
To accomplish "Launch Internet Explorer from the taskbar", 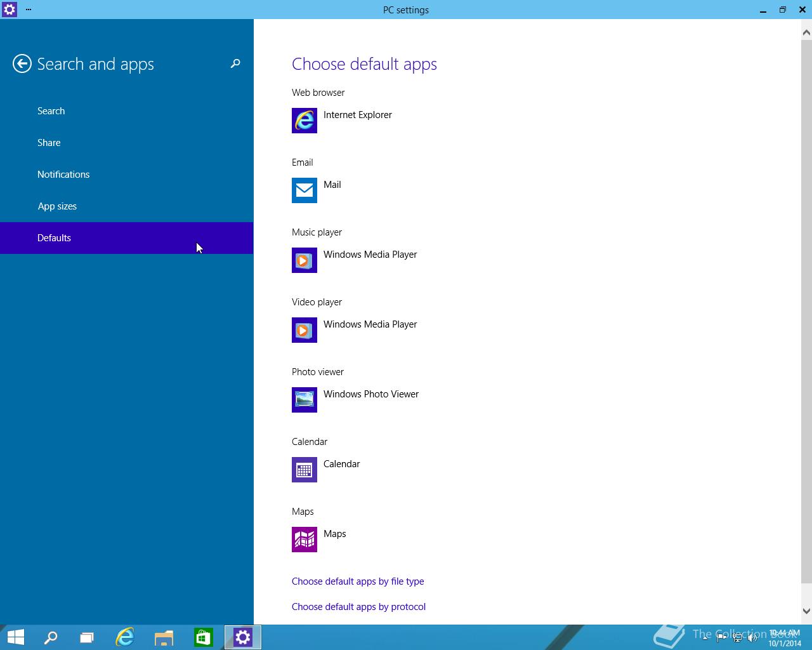I will click(125, 637).
